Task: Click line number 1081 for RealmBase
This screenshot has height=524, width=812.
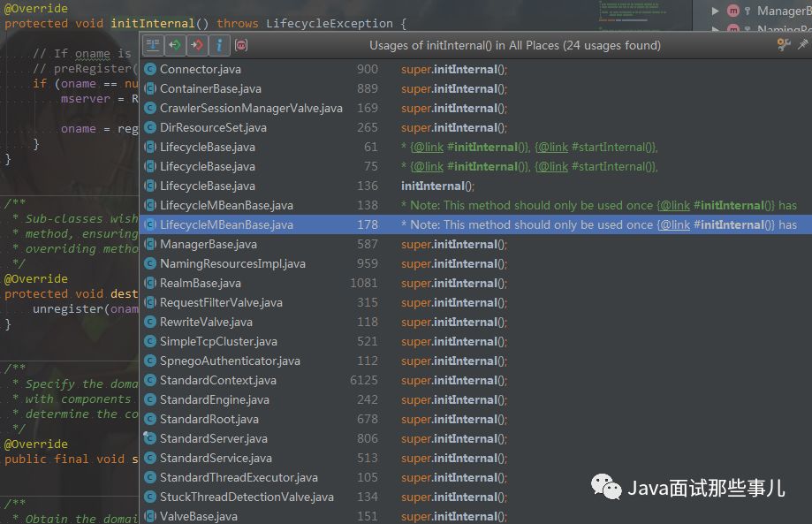Action: pyautogui.click(x=364, y=283)
